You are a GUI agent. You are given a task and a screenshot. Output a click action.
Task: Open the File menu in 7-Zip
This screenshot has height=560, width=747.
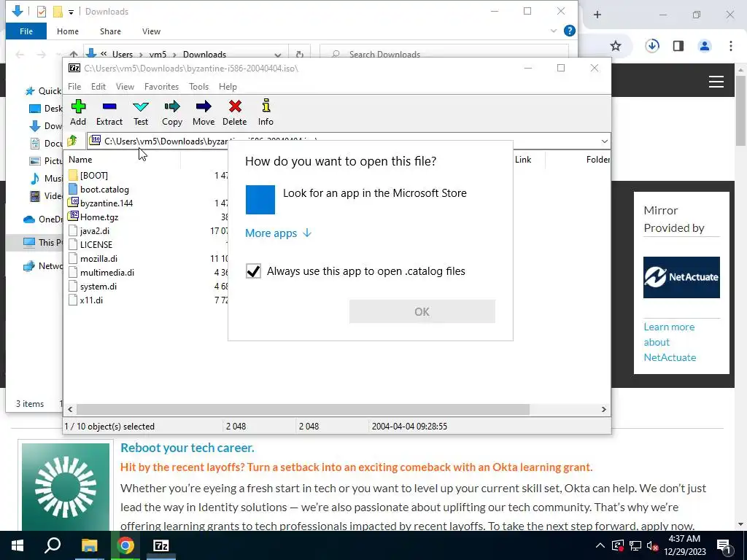pos(74,87)
